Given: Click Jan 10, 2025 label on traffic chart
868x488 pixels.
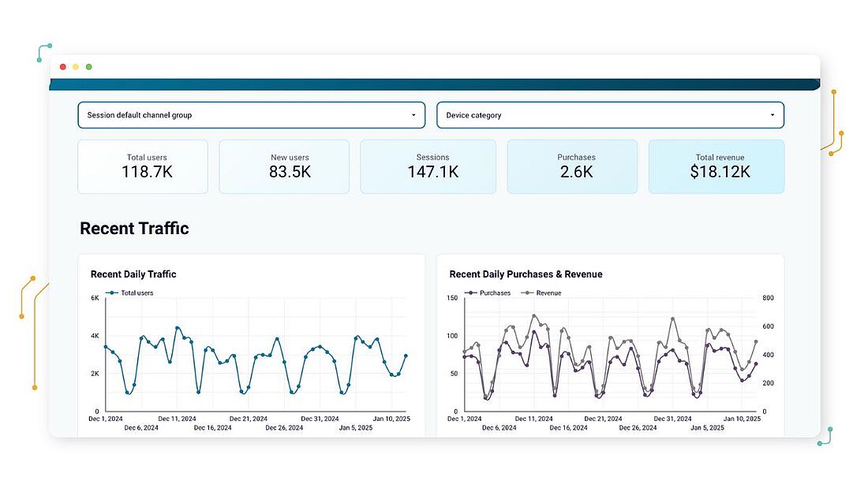Looking at the screenshot, I should (391, 419).
